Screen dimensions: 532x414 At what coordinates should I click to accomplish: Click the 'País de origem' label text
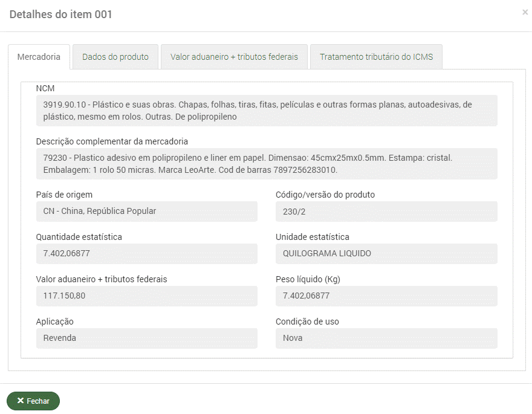[x=64, y=195]
